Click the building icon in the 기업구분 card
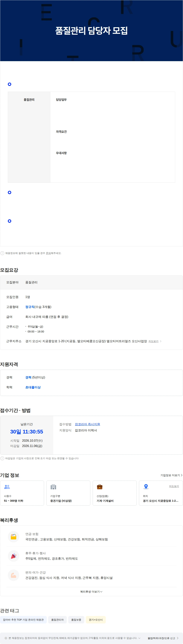Viewport: 183px width, 644px height. click(53, 487)
